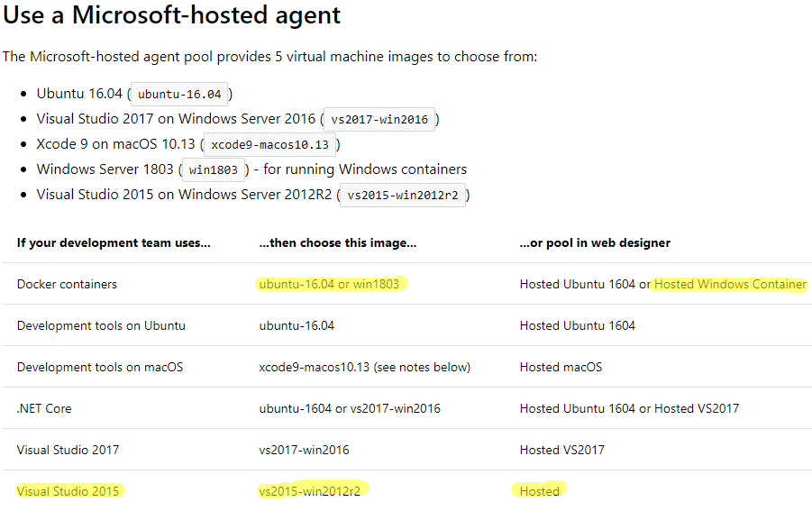Click the vs2015-win2012r2 code label in bullet list
This screenshot has width=812, height=511.
click(x=402, y=195)
